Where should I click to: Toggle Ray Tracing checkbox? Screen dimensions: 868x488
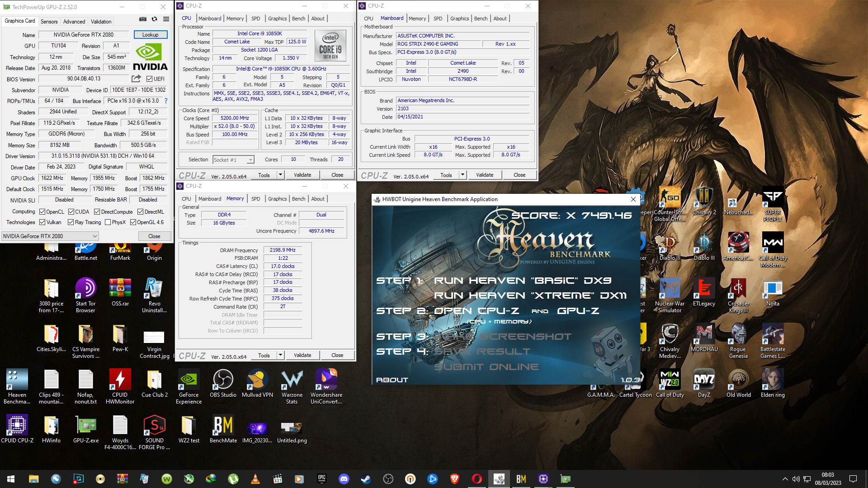71,222
